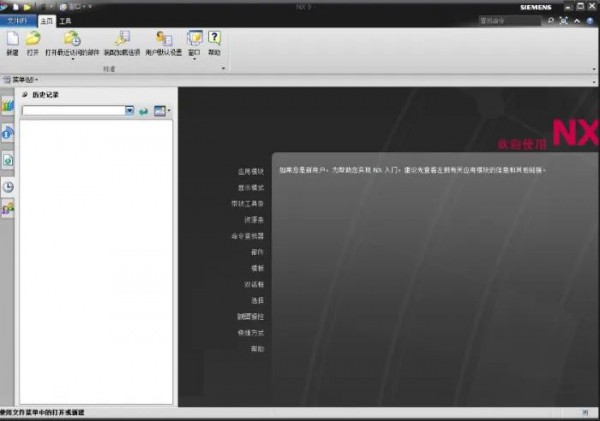The width and height of the screenshot is (600, 421).
Task: Click the picture view icon in History panel
Action: pos(160,111)
